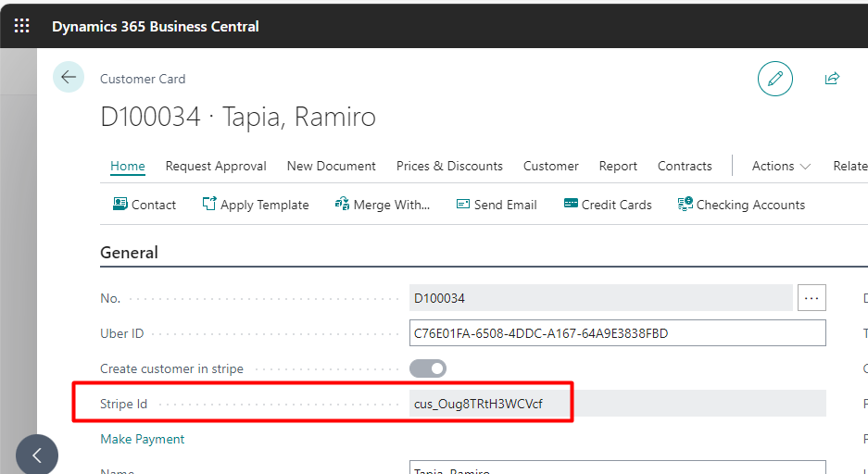The width and height of the screenshot is (868, 474).
Task: Open Contact from the action bar
Action: [144, 205]
